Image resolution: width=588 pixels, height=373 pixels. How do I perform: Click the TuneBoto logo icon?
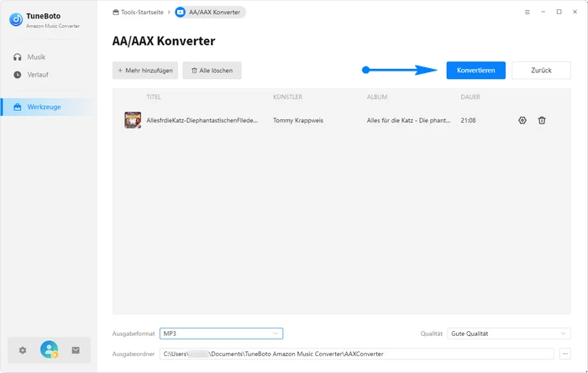tap(15, 18)
